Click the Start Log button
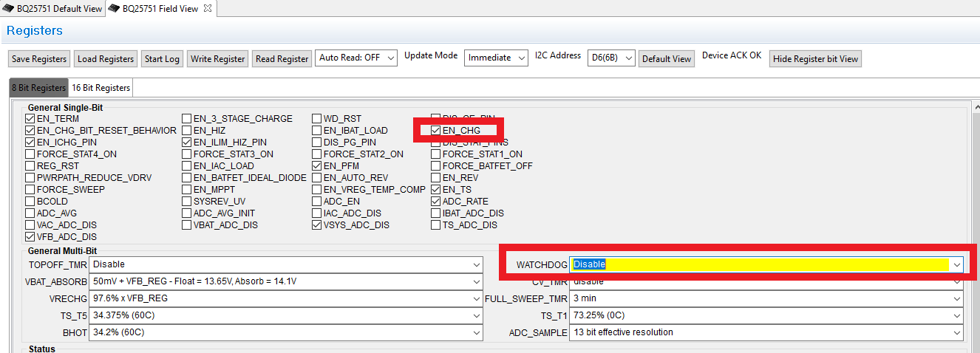Viewport: 980px width, 353px height. pyautogui.click(x=162, y=59)
